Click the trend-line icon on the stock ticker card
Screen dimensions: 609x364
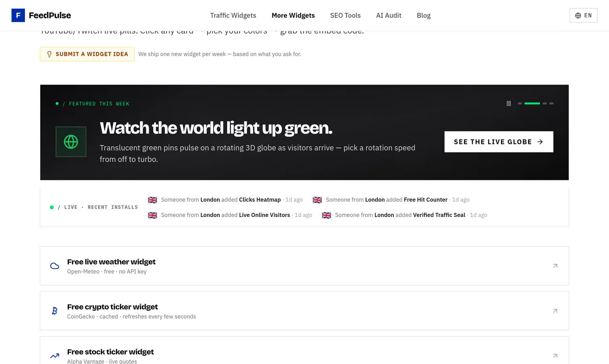tap(55, 356)
